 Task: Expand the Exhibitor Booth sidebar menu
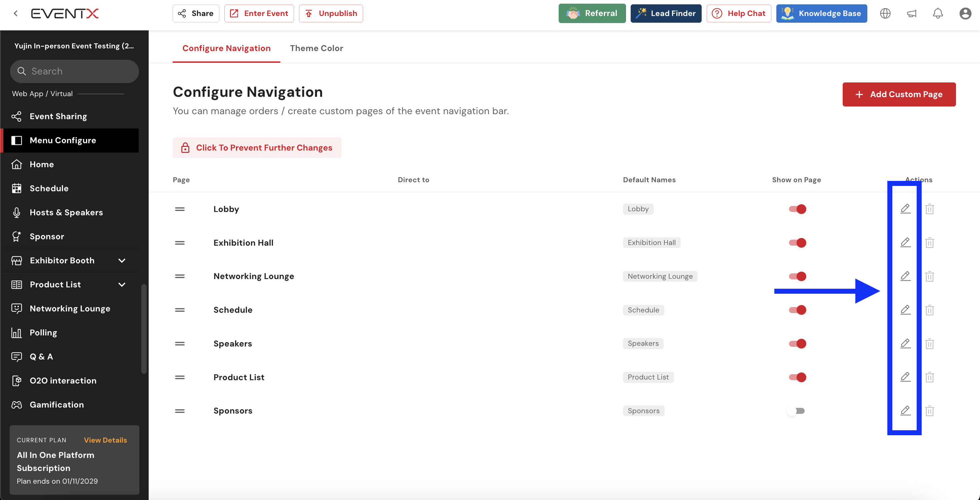pos(122,260)
